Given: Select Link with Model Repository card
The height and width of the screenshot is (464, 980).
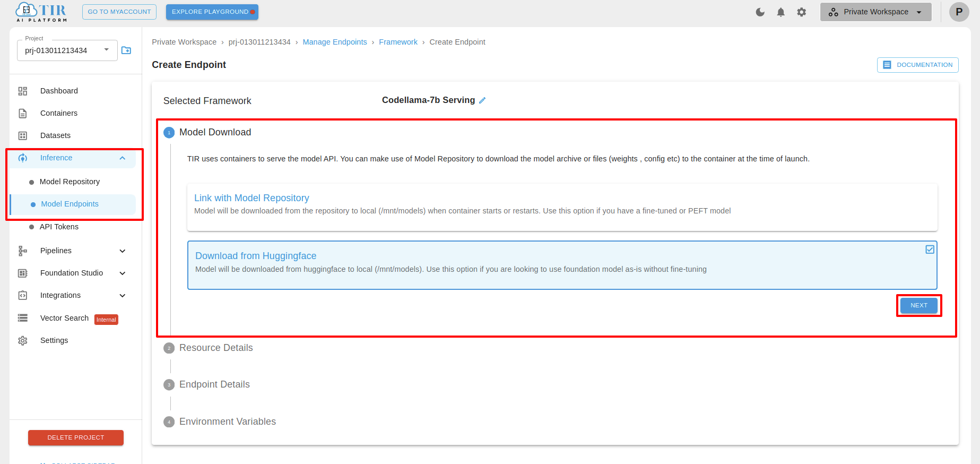Looking at the screenshot, I should coord(562,207).
